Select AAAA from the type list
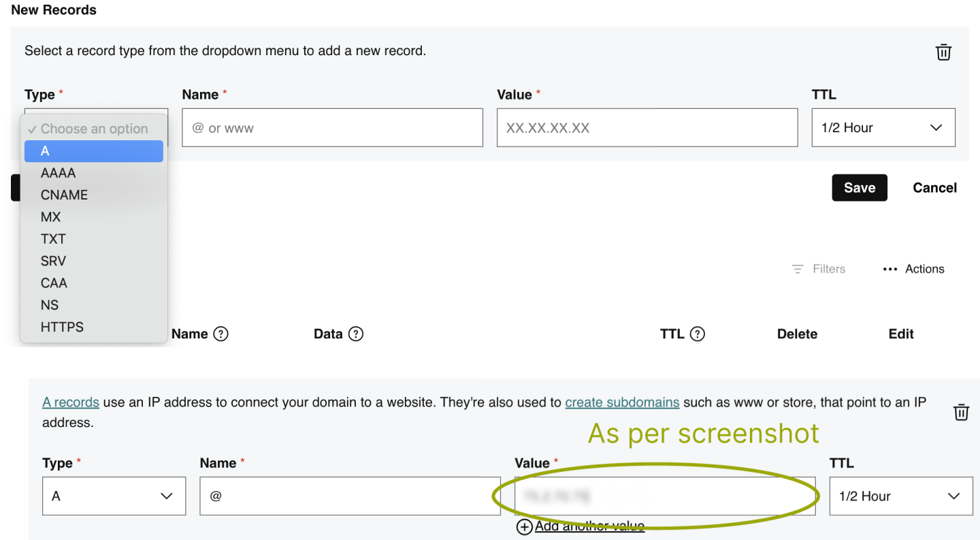The width and height of the screenshot is (980, 540). (59, 173)
